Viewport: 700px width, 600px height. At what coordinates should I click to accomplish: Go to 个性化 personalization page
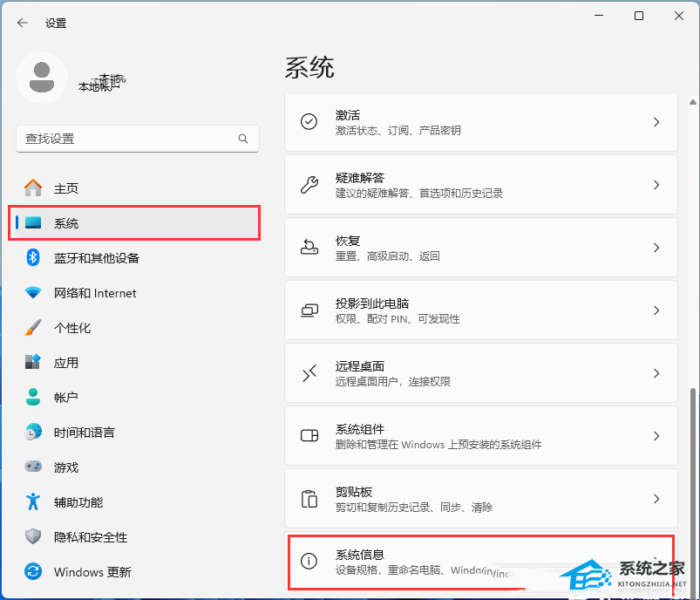pos(72,328)
